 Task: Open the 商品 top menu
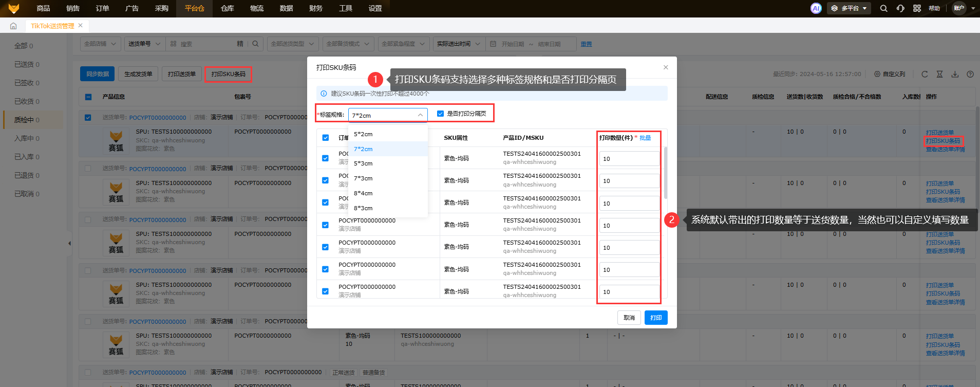43,8
